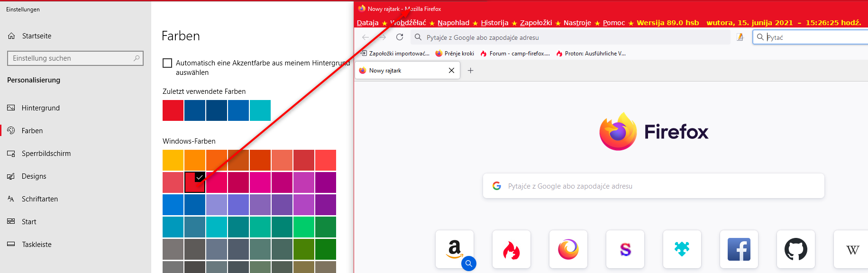This screenshot has width=868, height=273.
Task: Click the Pytać search box in toolbar
Action: click(811, 37)
